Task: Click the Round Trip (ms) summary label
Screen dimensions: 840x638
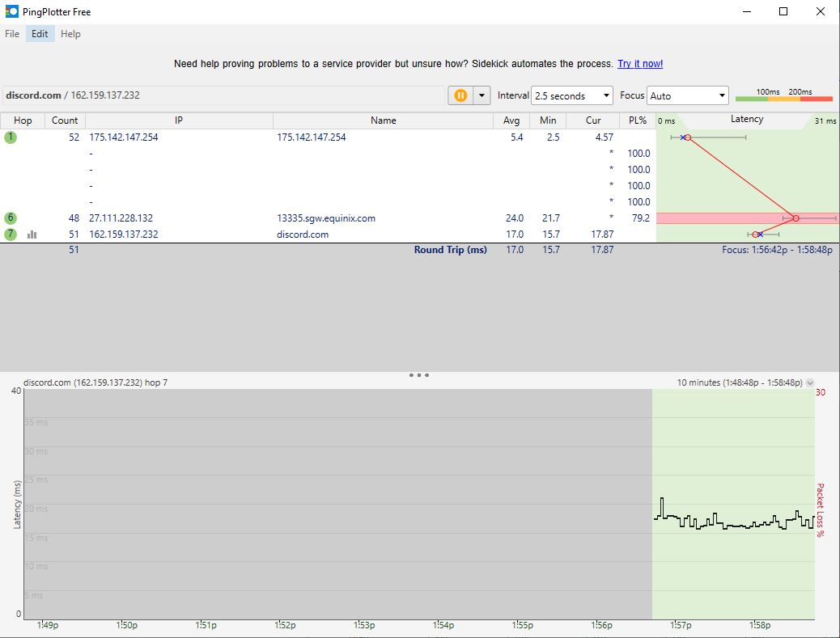Action: tap(450, 249)
